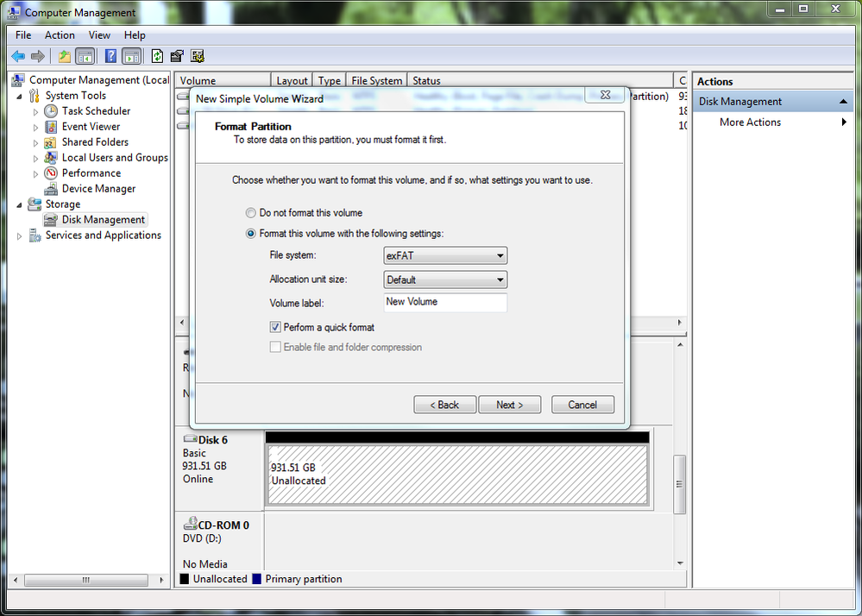Image resolution: width=862 pixels, height=616 pixels.
Task: Expand the Shared Folders tree node
Action: (x=35, y=143)
